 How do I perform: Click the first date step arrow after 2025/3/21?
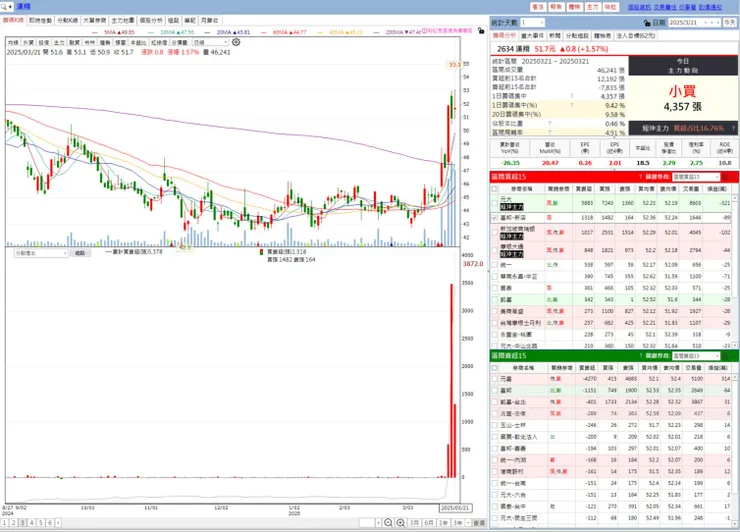tap(706, 23)
